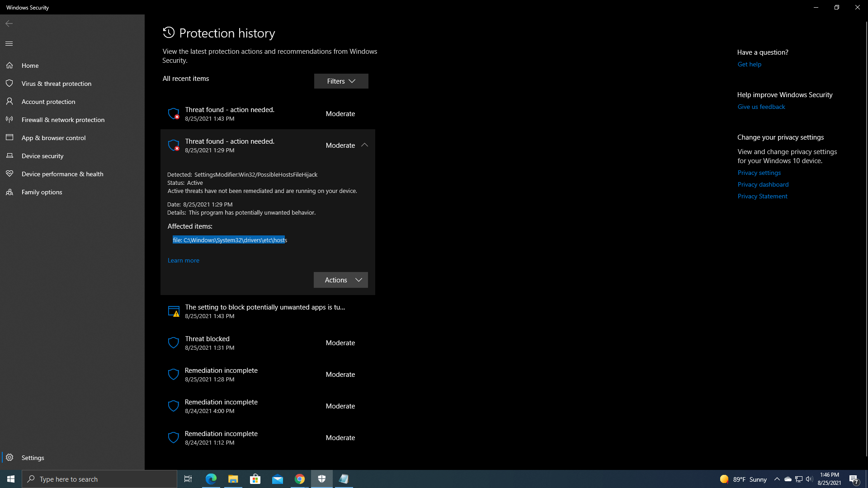Open Family options in the sidebar
This screenshot has height=488, width=868.
(x=42, y=192)
